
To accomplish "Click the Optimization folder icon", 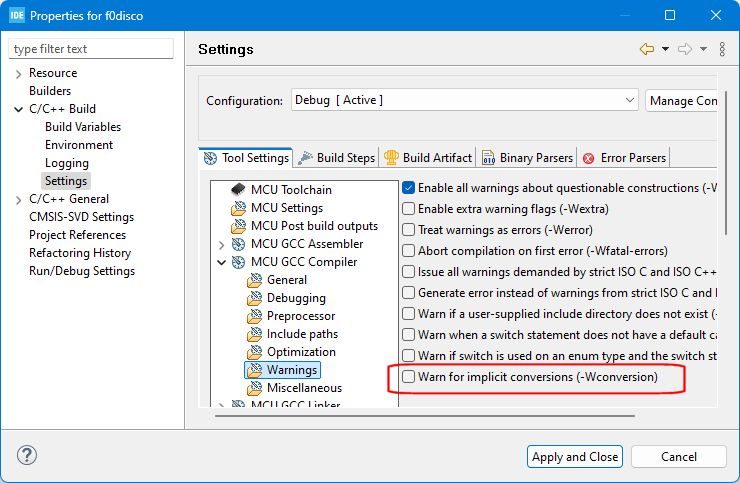I will click(x=254, y=352).
